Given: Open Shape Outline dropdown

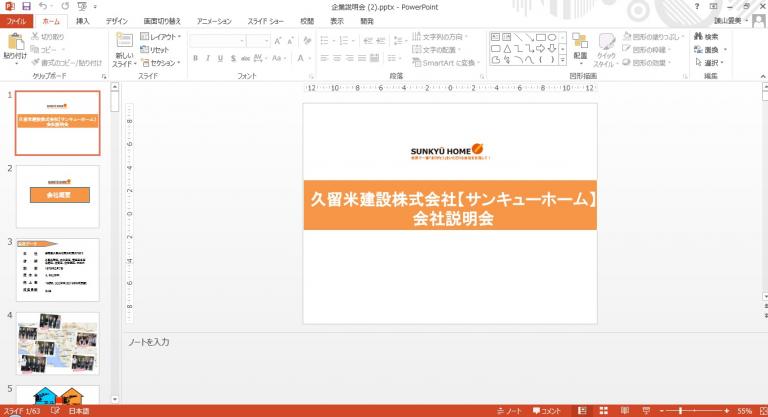Looking at the screenshot, I should pyautogui.click(x=647, y=49).
